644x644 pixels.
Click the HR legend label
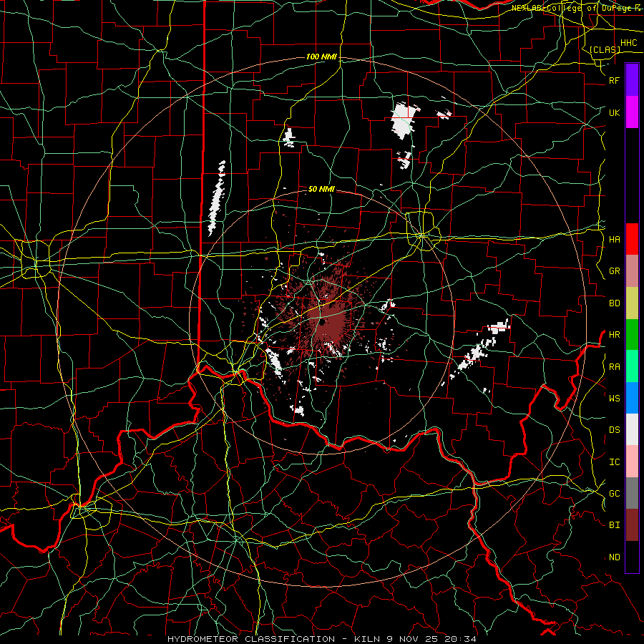click(614, 335)
